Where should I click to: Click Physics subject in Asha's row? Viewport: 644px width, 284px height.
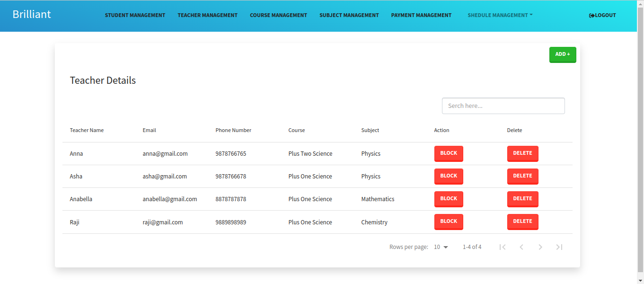coord(371,177)
